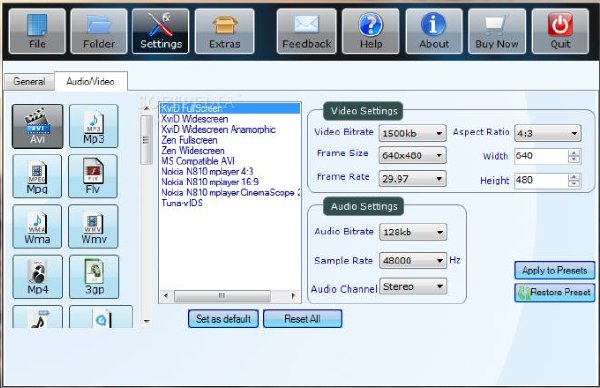Choose the Mpg format icon
Viewport: 600px width, 388px height.
click(x=37, y=176)
